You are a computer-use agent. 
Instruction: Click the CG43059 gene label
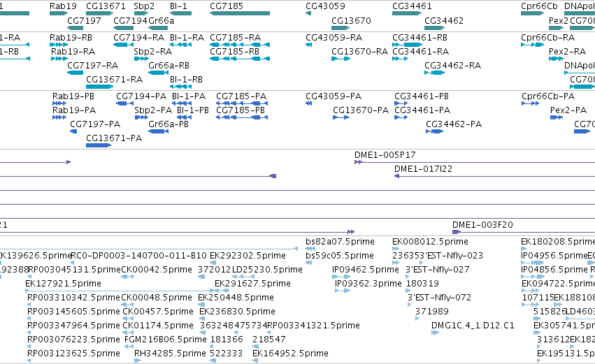point(326,6)
